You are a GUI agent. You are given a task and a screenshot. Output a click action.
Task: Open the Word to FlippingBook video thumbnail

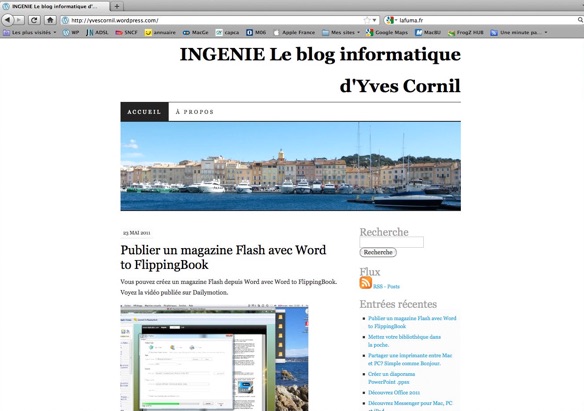[x=214, y=358]
